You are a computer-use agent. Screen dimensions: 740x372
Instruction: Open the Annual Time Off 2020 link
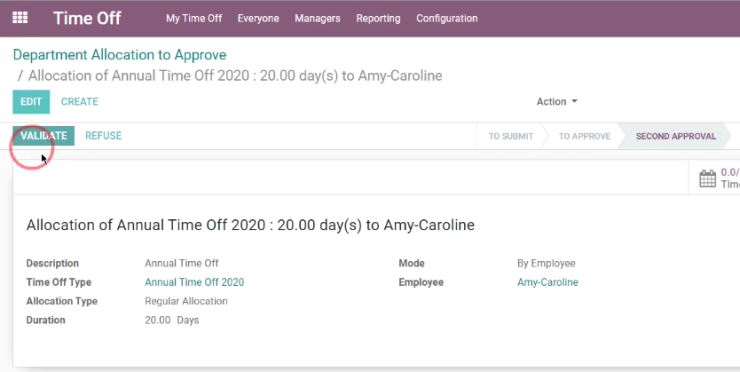[x=194, y=282]
